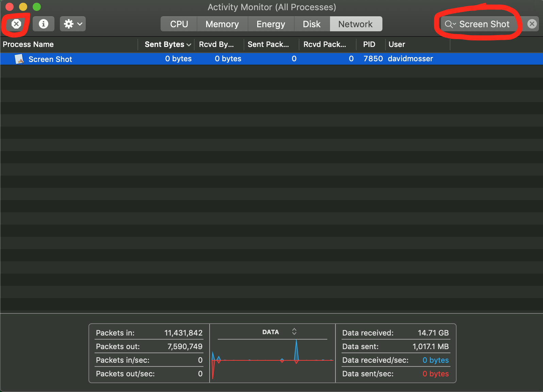Click the network data activity graph
The height and width of the screenshot is (392, 543).
tap(273, 360)
